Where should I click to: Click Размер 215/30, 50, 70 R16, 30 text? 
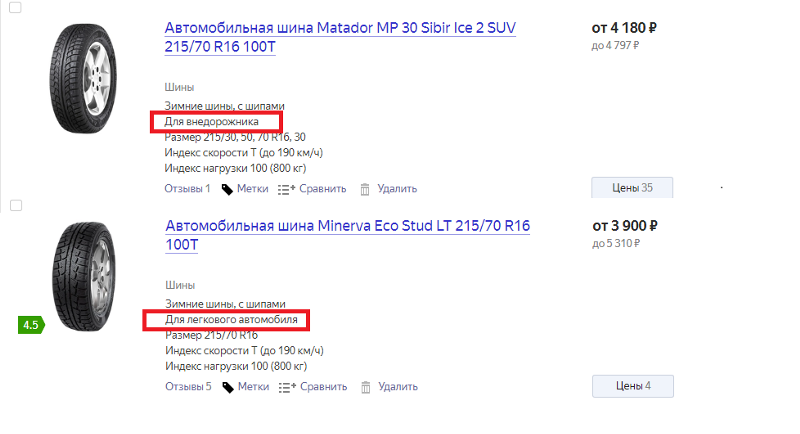coord(235,137)
